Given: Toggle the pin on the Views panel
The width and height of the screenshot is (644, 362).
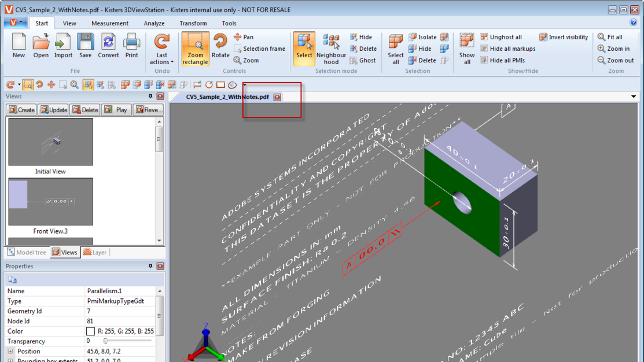Looking at the screenshot, I should [150, 97].
